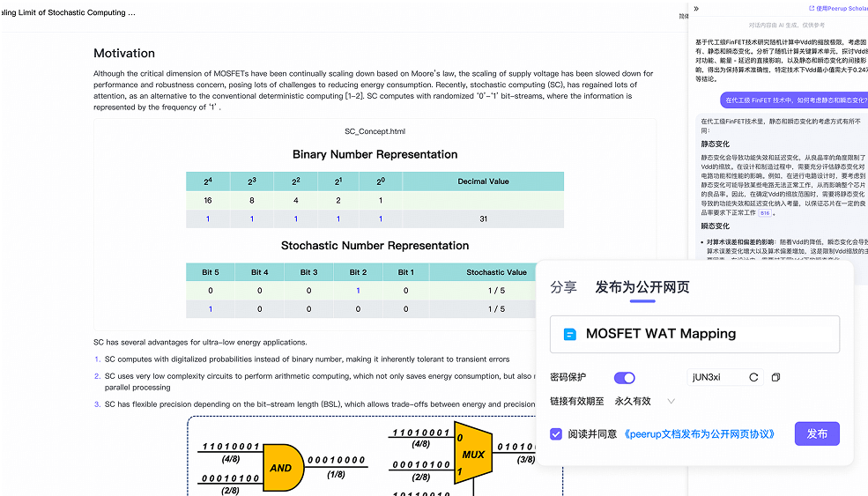Viewport: 868px width, 496px height.
Task: Select the 永久有效 validity option
Action: tap(633, 402)
